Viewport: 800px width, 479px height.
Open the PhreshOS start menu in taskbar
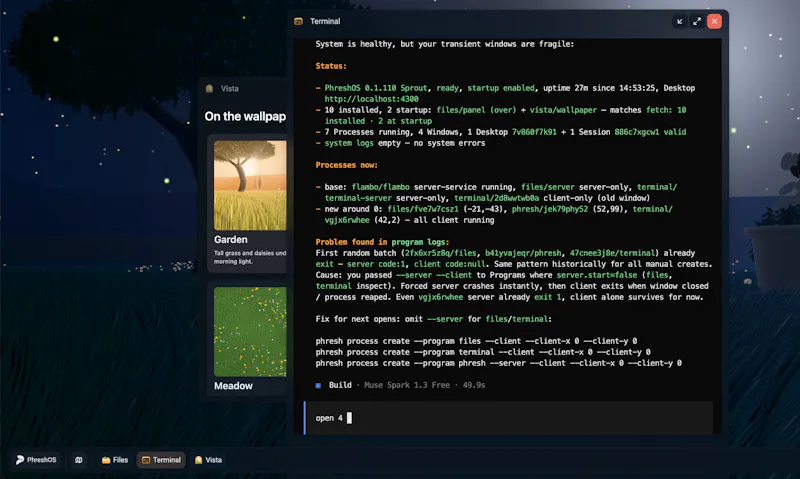[36, 460]
